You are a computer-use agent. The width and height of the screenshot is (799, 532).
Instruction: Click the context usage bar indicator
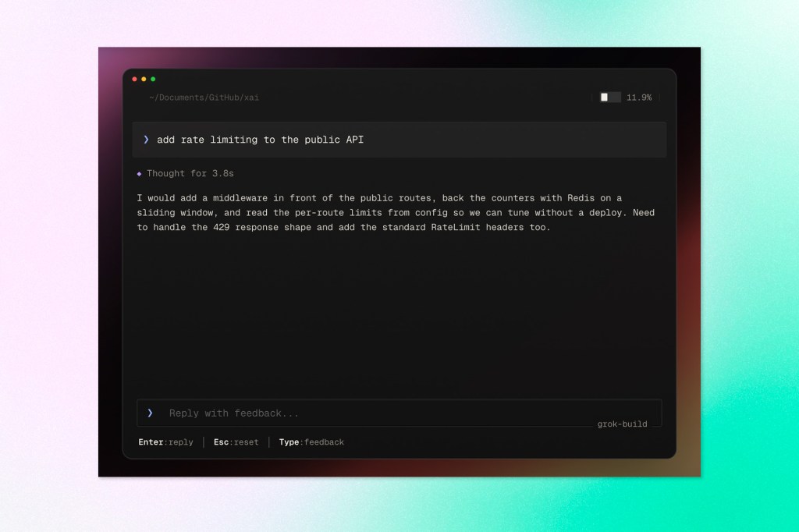click(610, 98)
